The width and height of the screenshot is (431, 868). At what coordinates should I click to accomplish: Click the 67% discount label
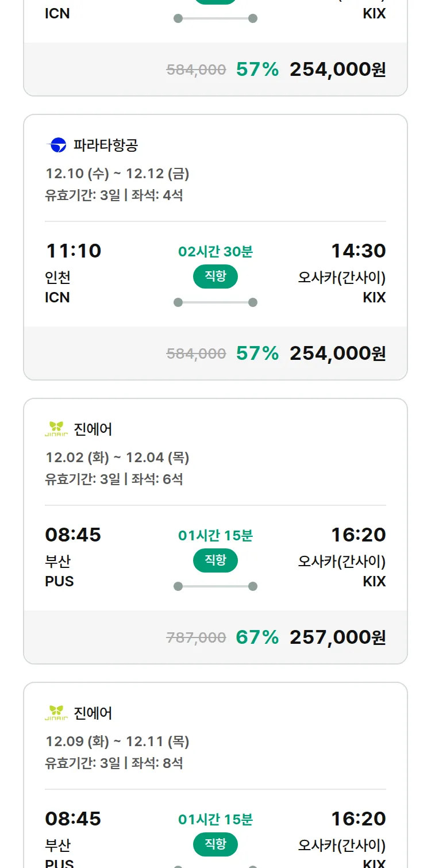(x=257, y=637)
